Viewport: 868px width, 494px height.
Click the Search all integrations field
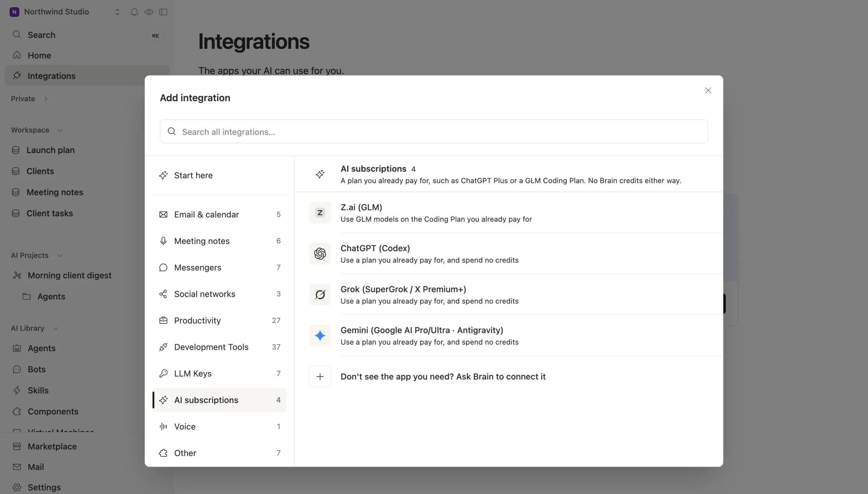click(x=434, y=132)
